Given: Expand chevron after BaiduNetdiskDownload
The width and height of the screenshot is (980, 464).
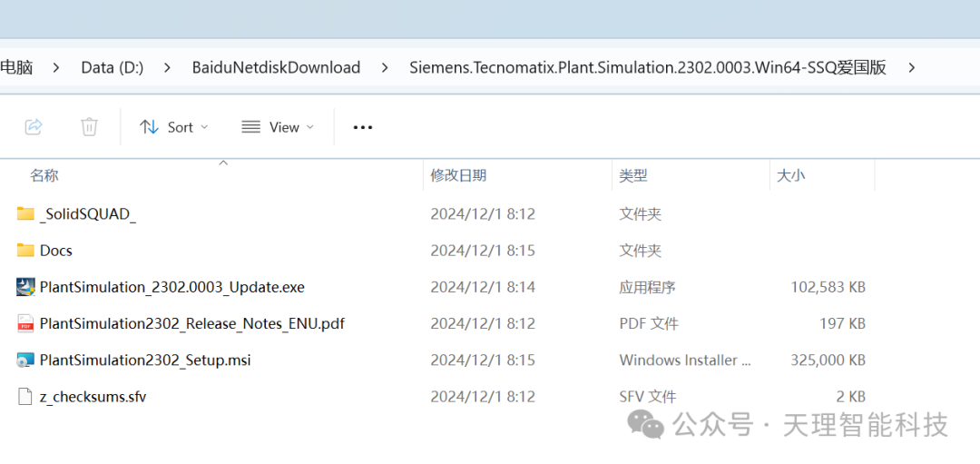Looking at the screenshot, I should [x=385, y=67].
